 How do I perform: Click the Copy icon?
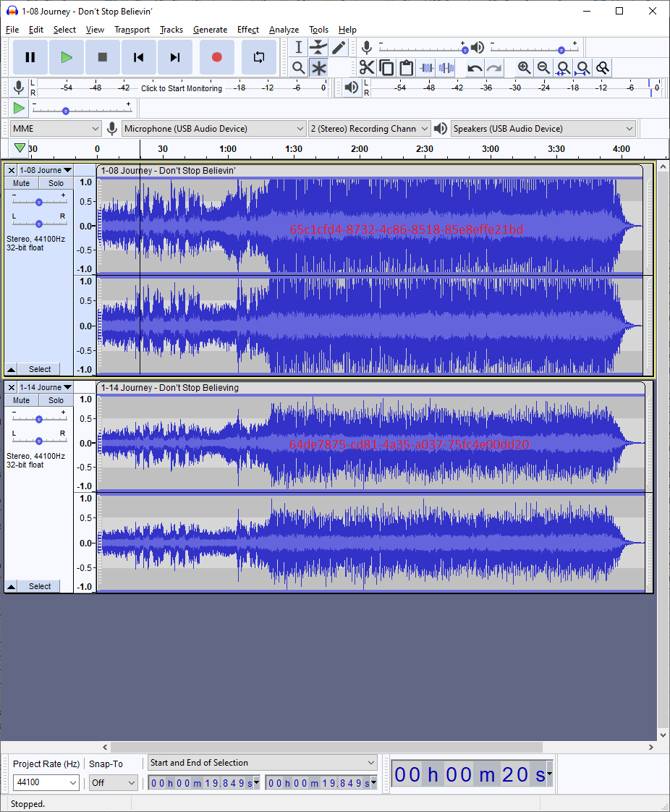(x=386, y=68)
